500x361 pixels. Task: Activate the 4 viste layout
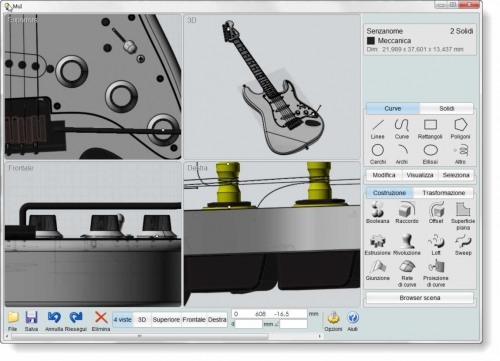(x=123, y=320)
